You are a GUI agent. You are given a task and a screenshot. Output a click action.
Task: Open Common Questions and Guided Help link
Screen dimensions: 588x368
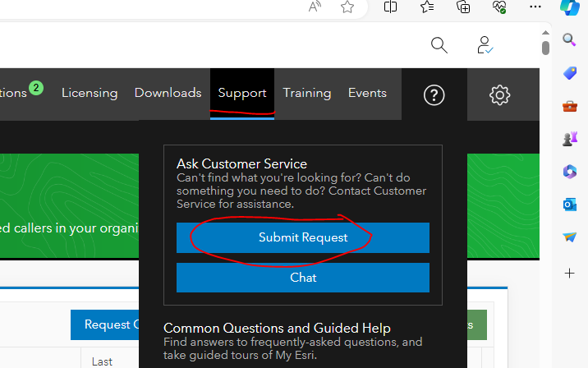pos(277,329)
